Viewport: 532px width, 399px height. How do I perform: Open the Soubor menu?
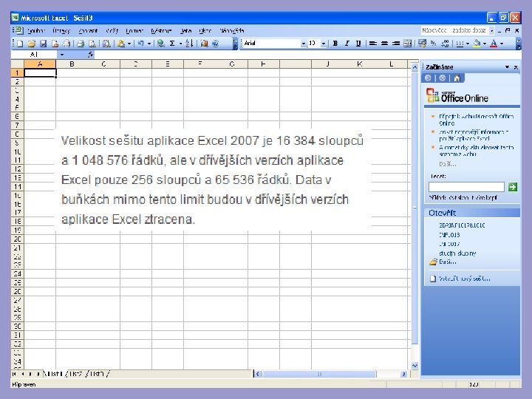coord(36,31)
